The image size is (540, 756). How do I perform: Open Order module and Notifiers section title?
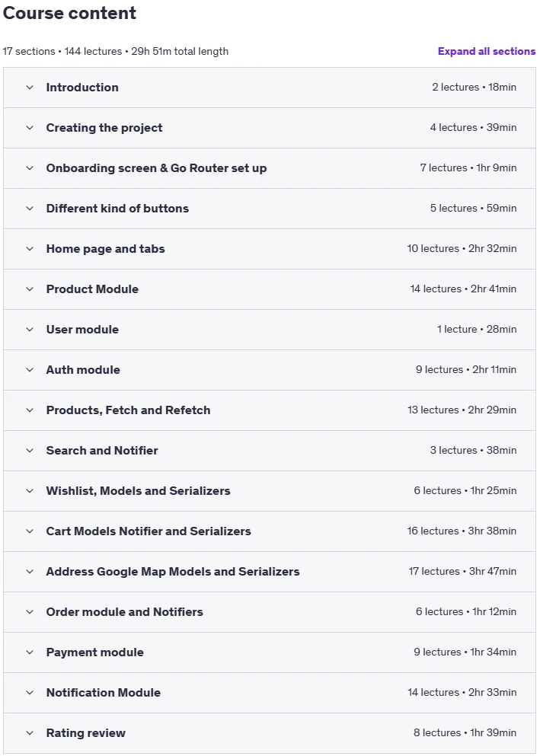(124, 612)
